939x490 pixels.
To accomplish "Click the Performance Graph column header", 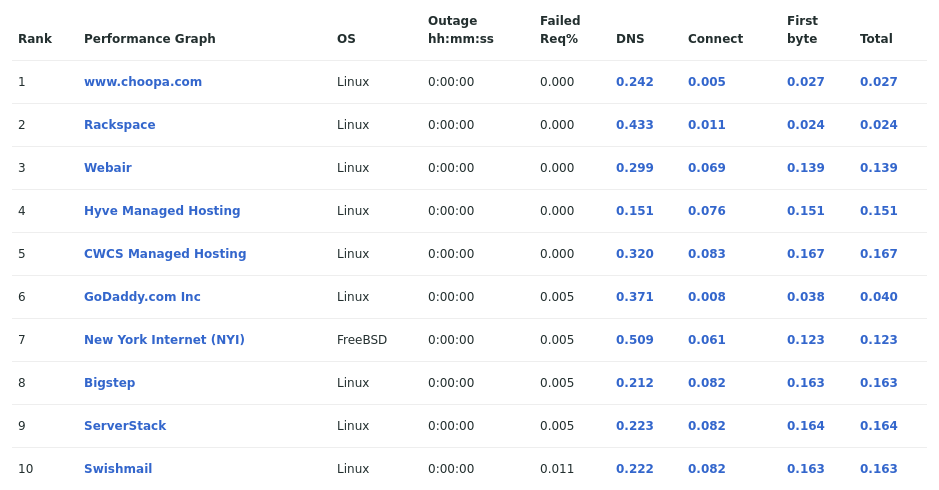I will pyautogui.click(x=150, y=39).
